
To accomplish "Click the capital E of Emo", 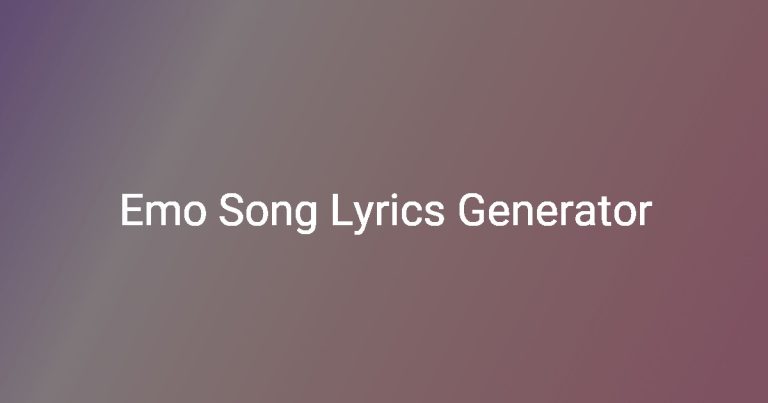I will pyautogui.click(x=132, y=210).
